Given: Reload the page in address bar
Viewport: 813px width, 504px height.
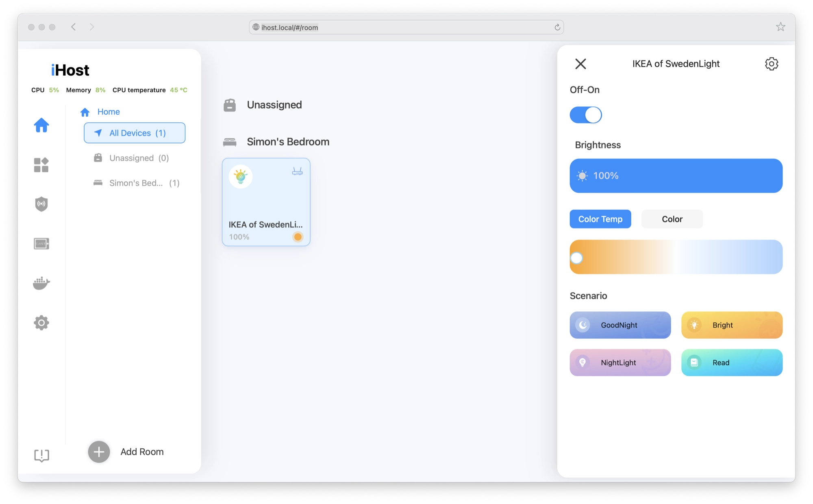Looking at the screenshot, I should 557,27.
